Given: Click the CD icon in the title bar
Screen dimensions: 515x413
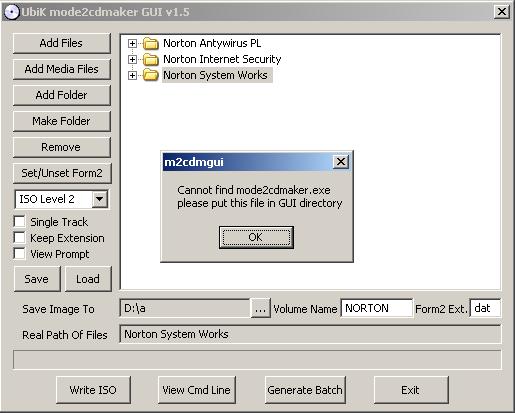Looking at the screenshot, I should tap(11, 12).
